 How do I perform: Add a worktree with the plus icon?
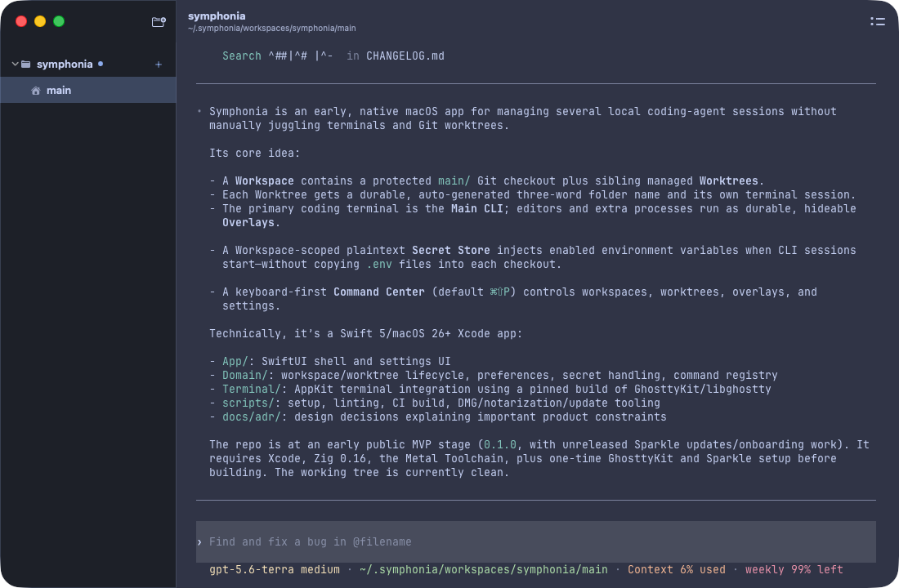(x=159, y=65)
